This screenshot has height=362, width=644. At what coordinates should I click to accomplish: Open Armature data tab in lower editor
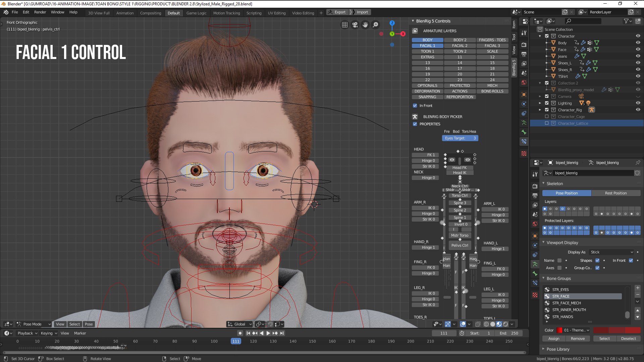[535, 264]
